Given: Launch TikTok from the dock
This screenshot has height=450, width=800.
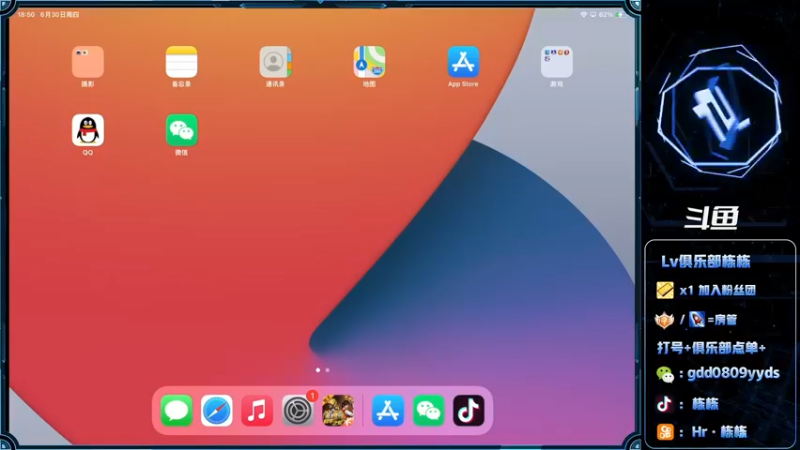Looking at the screenshot, I should coord(468,410).
